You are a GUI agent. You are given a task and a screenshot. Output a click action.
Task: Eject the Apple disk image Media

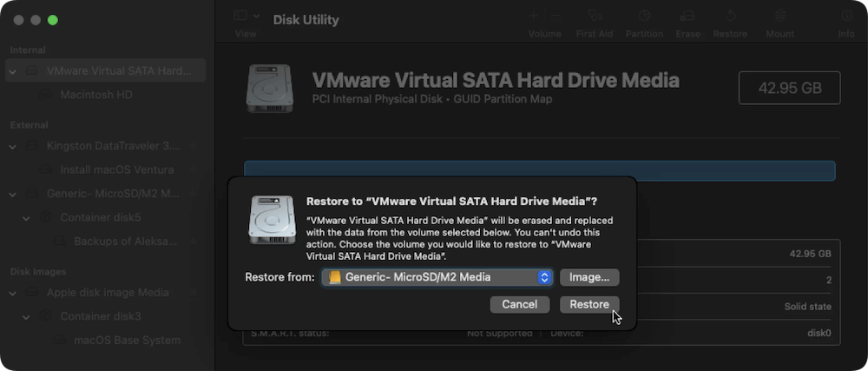(194, 293)
